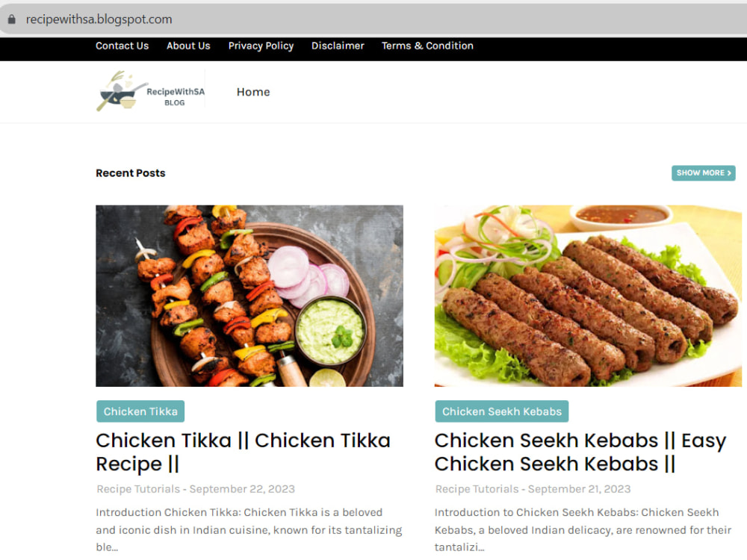Viewport: 747px width, 560px height.
Task: Click the Chicken Tikka category tag
Action: pos(140,411)
